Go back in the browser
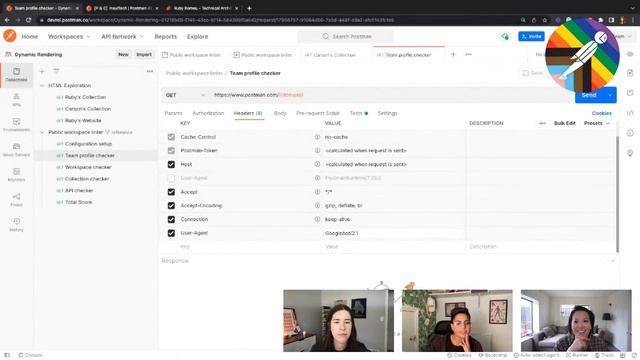The height and width of the screenshot is (360, 640). [x=7, y=20]
